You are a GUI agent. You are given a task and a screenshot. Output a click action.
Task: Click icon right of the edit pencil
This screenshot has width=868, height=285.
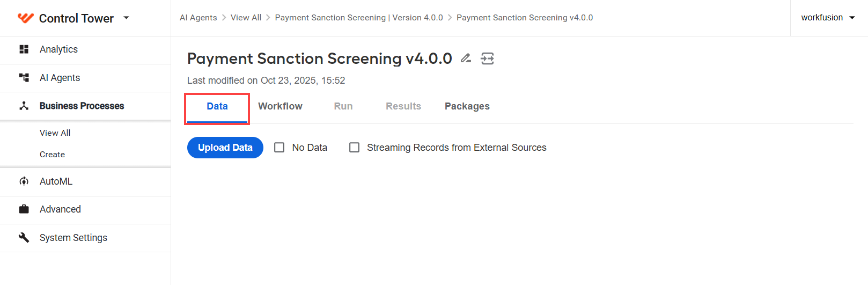pos(487,59)
